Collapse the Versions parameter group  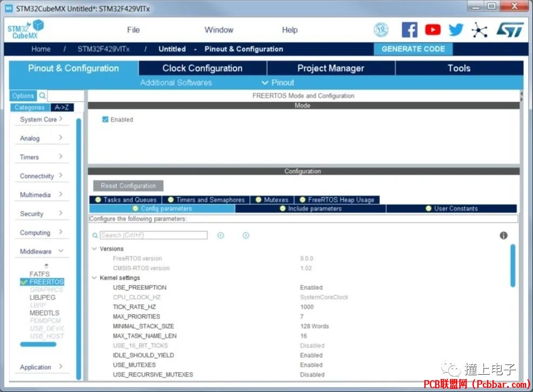click(95, 249)
